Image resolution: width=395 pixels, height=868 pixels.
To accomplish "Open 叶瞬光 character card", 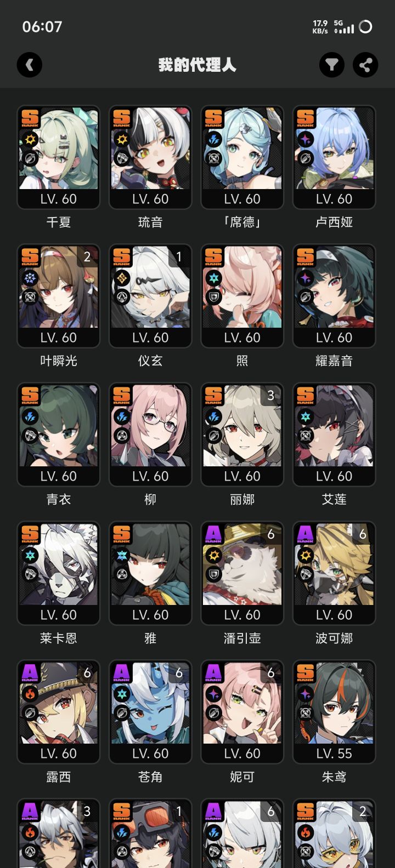I will pos(59,296).
